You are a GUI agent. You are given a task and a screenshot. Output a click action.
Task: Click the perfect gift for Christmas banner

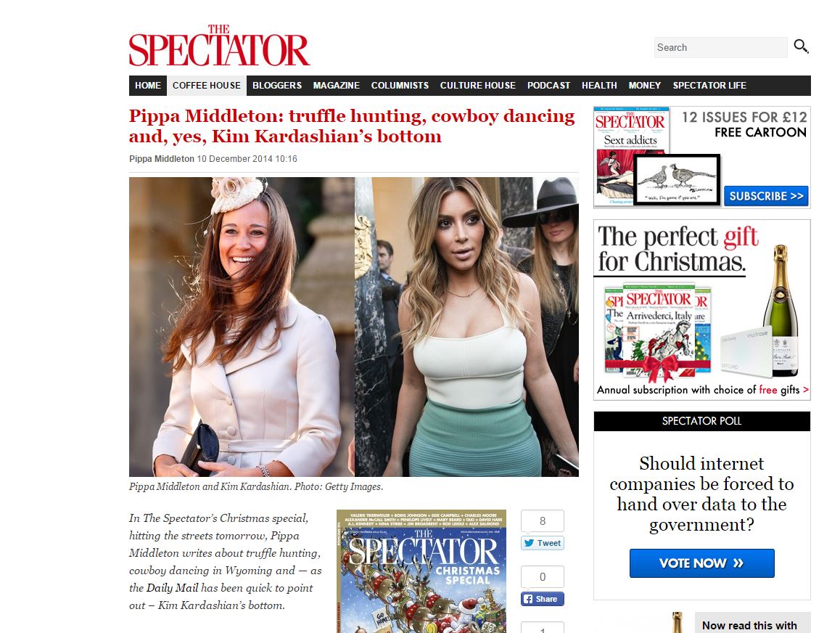(x=701, y=310)
